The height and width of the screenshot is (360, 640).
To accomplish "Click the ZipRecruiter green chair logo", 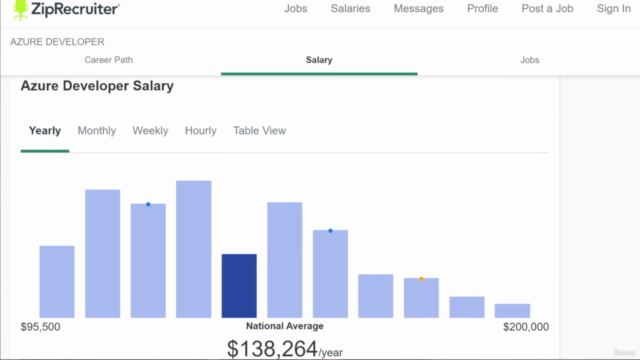I will (x=20, y=9).
